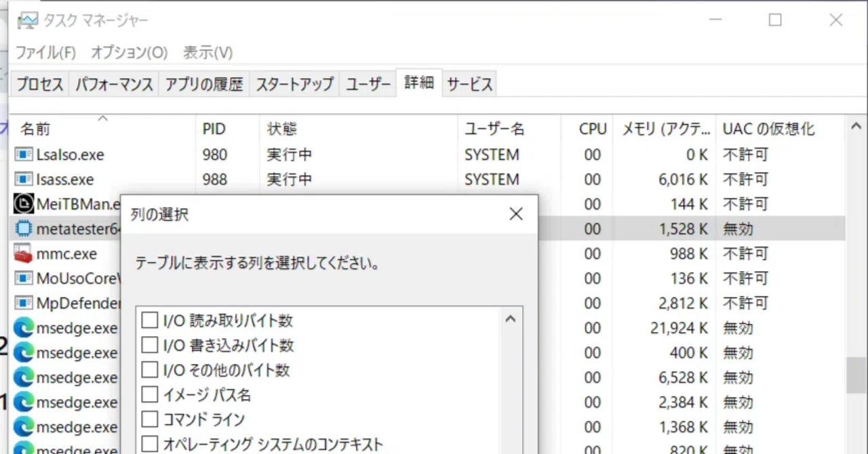Click 2,812 K memory value
This screenshot has height=454, width=868.
pyautogui.click(x=683, y=303)
